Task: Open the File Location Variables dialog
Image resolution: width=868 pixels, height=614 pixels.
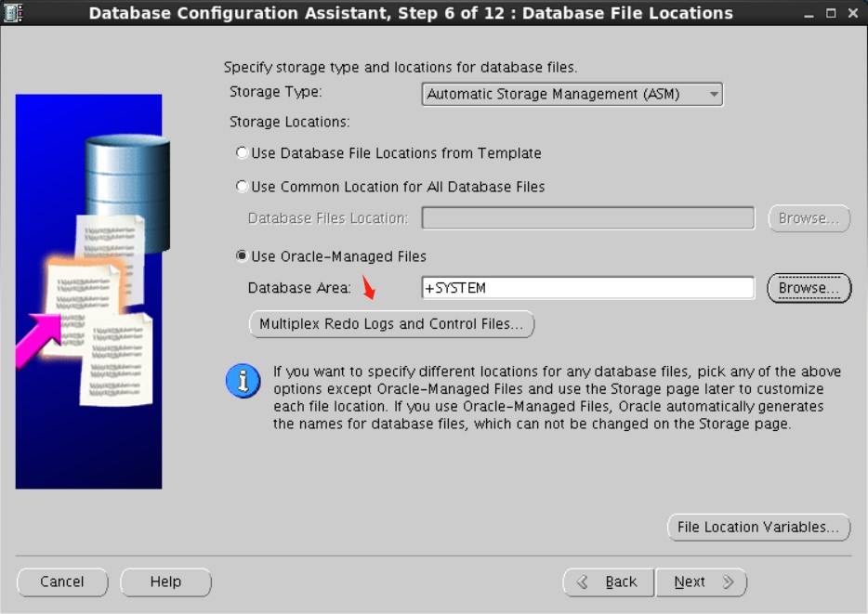Action: (x=759, y=527)
